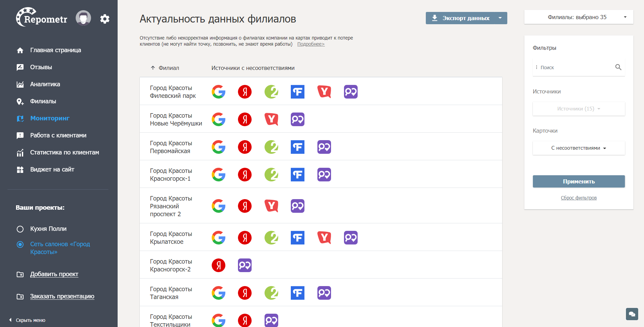This screenshot has height=327, width=644.
Task: Go to Главная страница
Action: click(x=56, y=50)
